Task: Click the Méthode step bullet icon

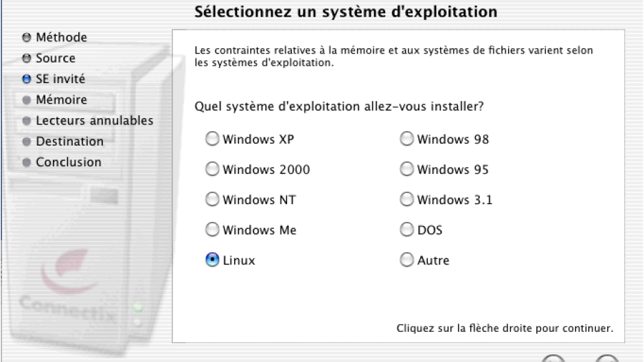Action: [x=27, y=37]
